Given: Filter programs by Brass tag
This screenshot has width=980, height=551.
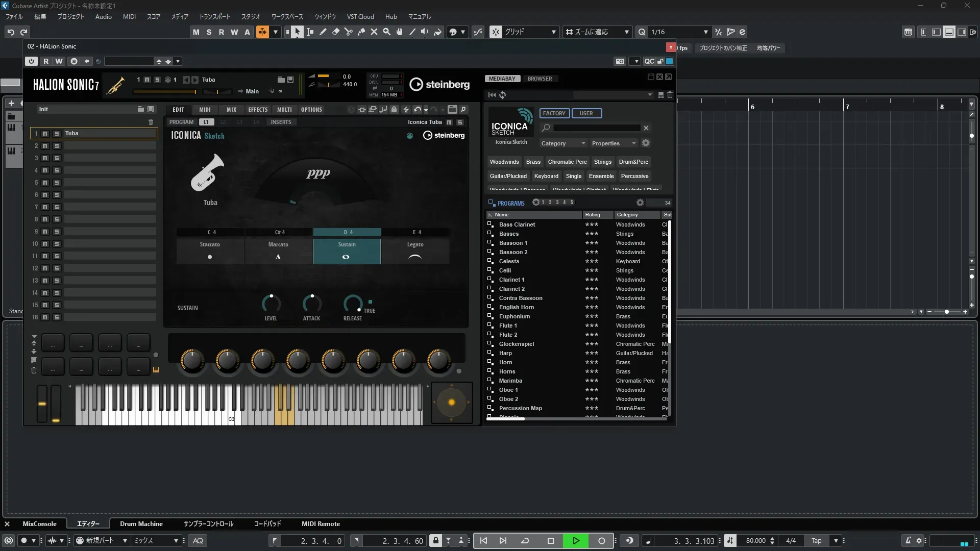Looking at the screenshot, I should [533, 162].
